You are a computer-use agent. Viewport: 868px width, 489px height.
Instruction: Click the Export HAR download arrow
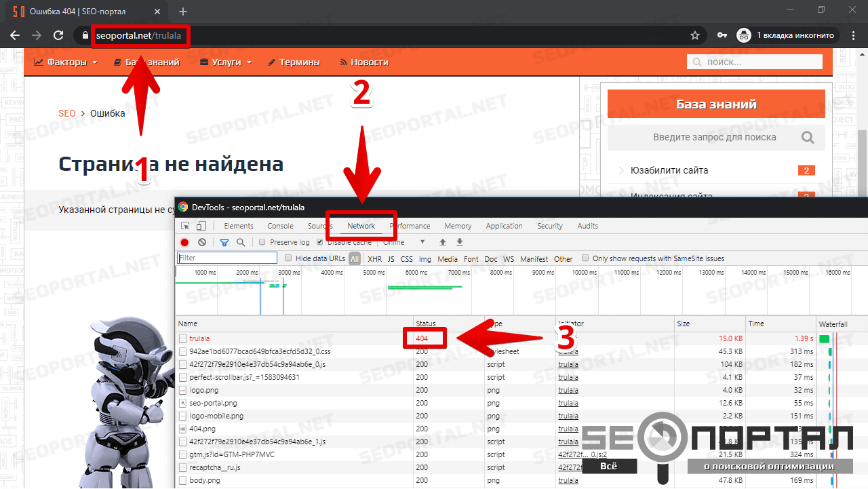(460, 242)
